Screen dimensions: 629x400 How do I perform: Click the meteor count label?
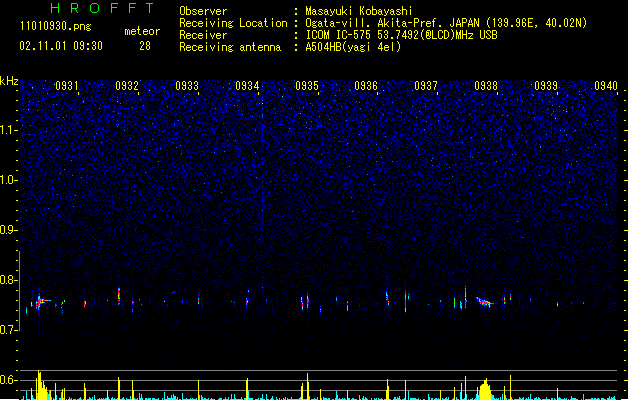pyautogui.click(x=142, y=31)
